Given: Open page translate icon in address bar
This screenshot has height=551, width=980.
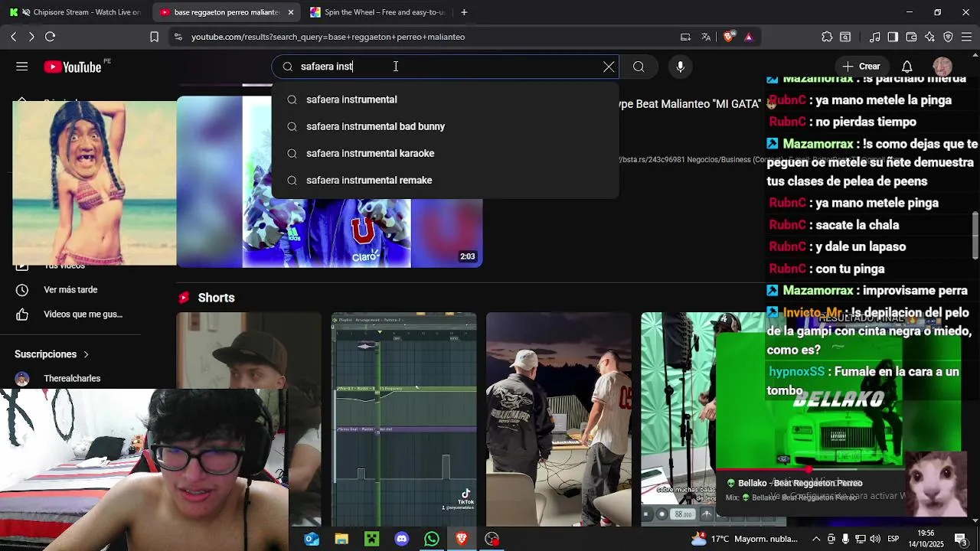Looking at the screenshot, I should 706,37.
